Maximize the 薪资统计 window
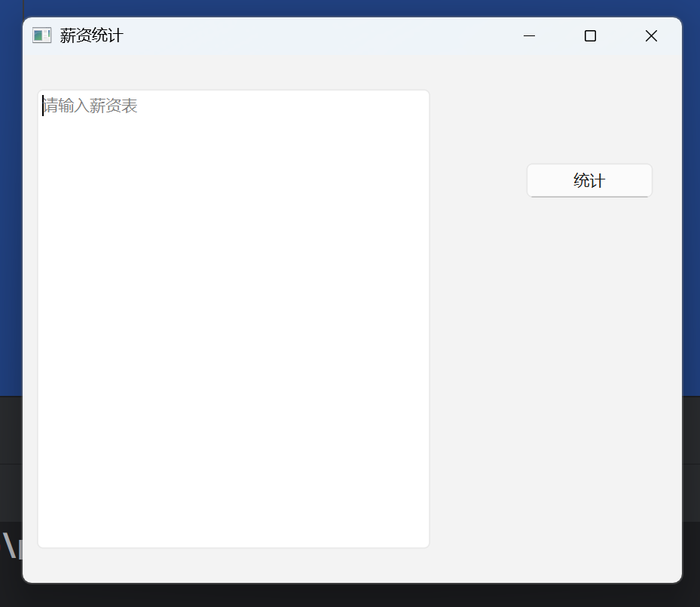700x607 pixels. pos(590,35)
